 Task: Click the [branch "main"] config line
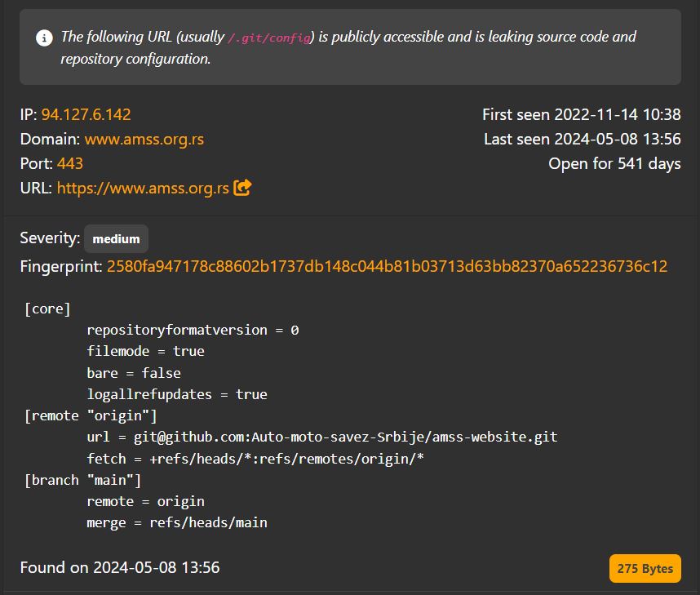82,480
